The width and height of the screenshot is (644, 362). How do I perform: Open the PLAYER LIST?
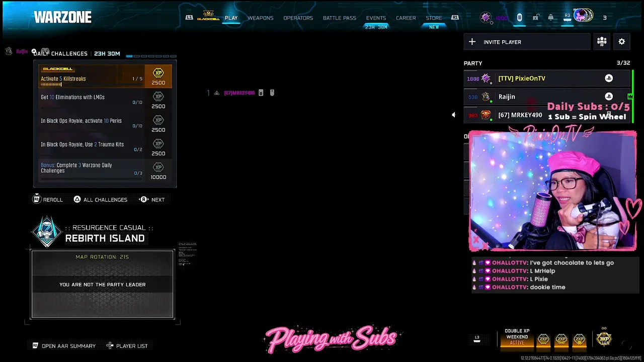(127, 346)
